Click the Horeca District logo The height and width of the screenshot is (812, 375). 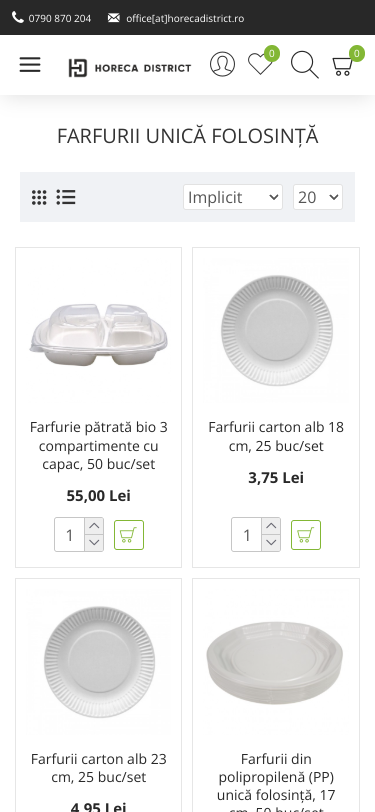(x=130, y=68)
